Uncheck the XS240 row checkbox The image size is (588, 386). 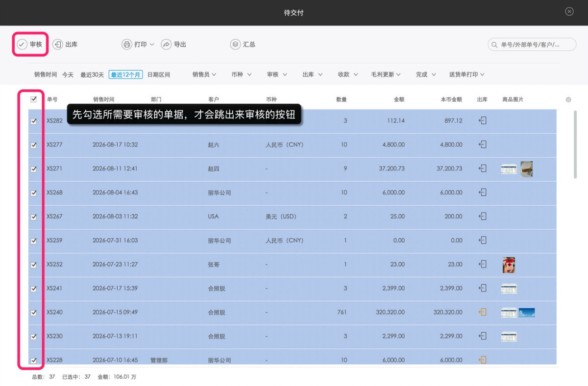point(34,313)
